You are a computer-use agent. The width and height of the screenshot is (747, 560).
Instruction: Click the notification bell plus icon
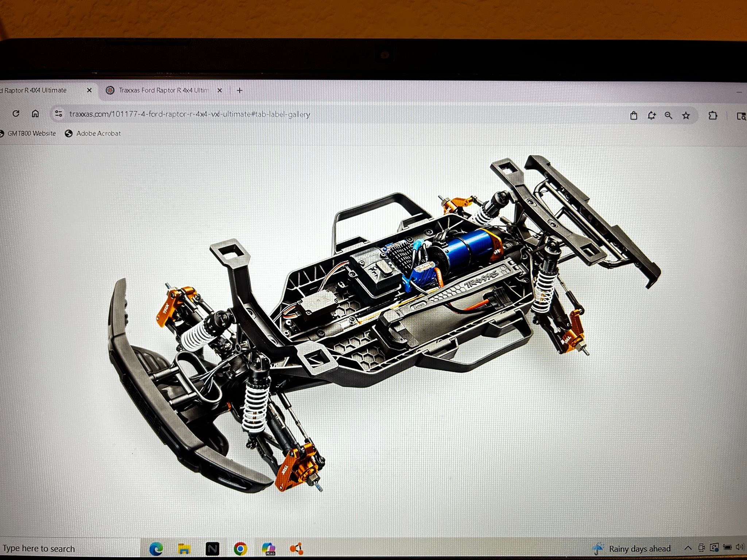[x=651, y=116]
